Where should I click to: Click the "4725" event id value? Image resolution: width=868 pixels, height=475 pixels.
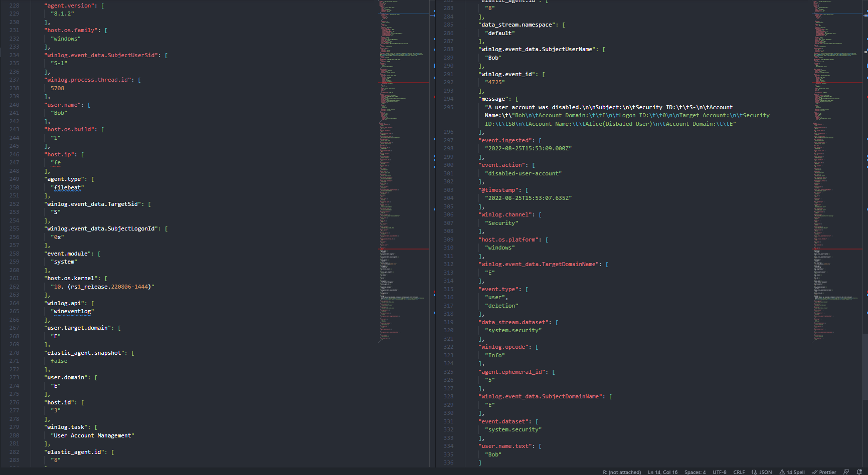tap(495, 83)
